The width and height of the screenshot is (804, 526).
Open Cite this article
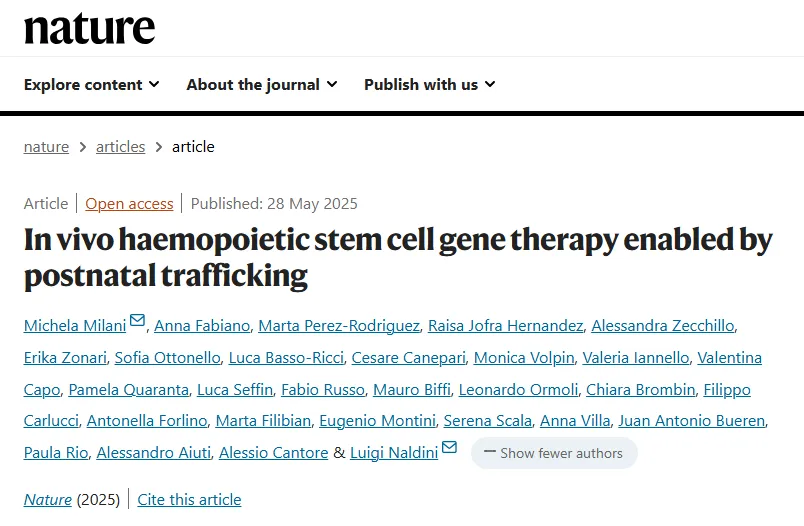coord(189,499)
